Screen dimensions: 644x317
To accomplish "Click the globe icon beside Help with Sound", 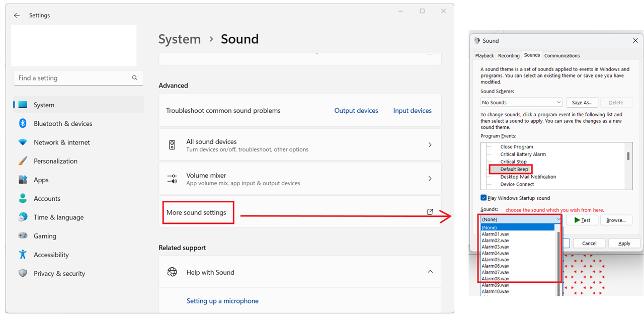I will point(172,272).
